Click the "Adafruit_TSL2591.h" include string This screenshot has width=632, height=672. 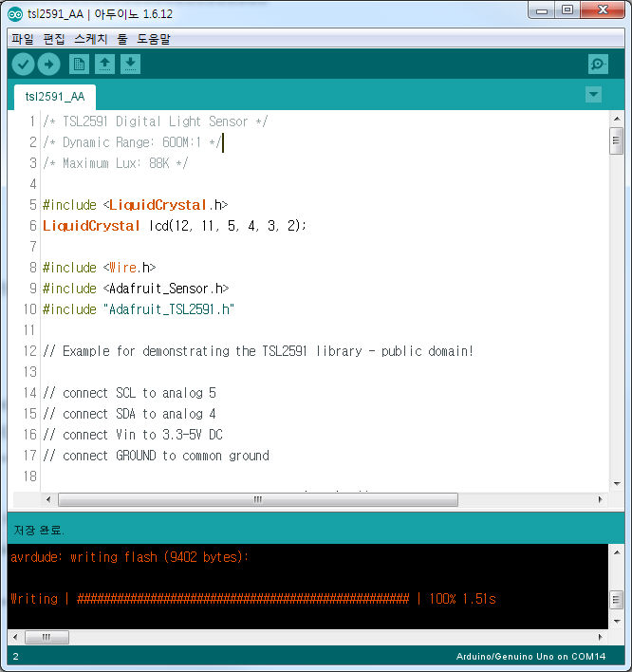pyautogui.click(x=169, y=309)
